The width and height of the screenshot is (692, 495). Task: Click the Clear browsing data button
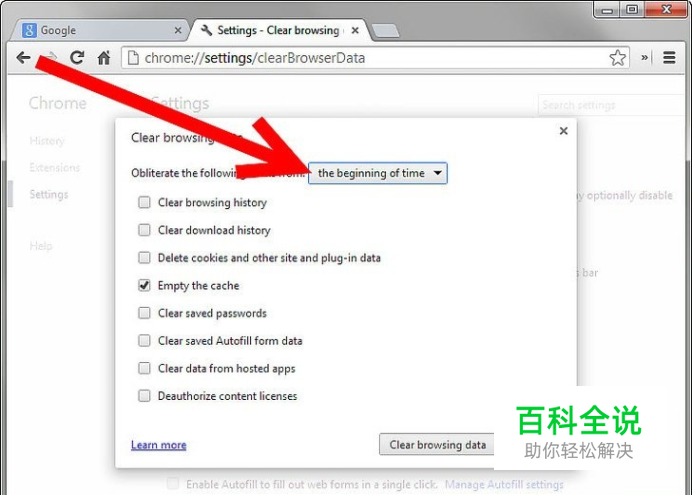click(437, 445)
